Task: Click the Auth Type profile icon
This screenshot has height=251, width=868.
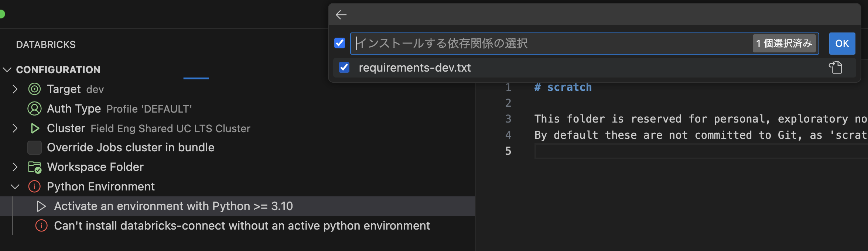Action: [34, 109]
